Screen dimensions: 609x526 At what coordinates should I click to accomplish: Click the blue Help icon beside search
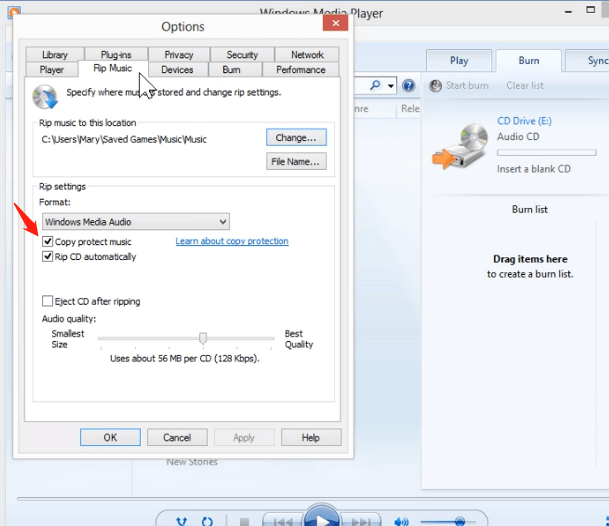409,85
